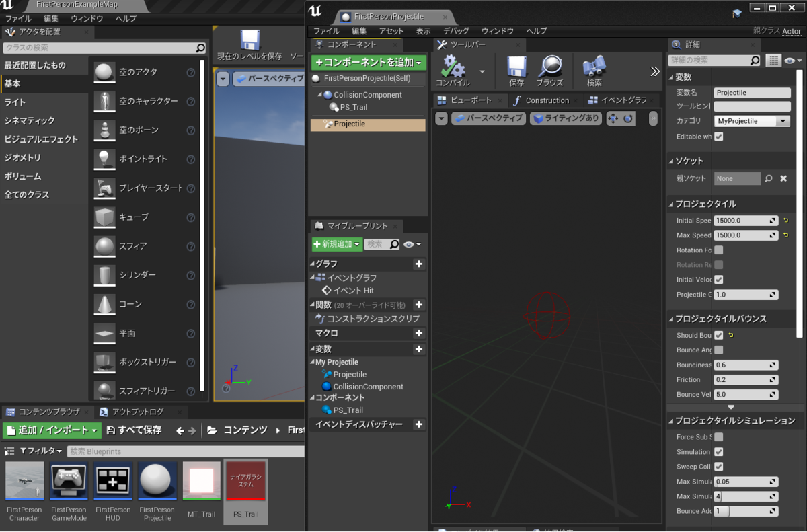Click the Perspective button in blueprint viewport

coord(488,118)
